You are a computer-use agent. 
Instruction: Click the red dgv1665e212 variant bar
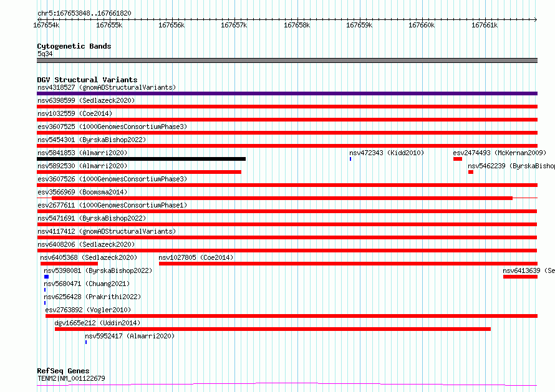coord(273,329)
